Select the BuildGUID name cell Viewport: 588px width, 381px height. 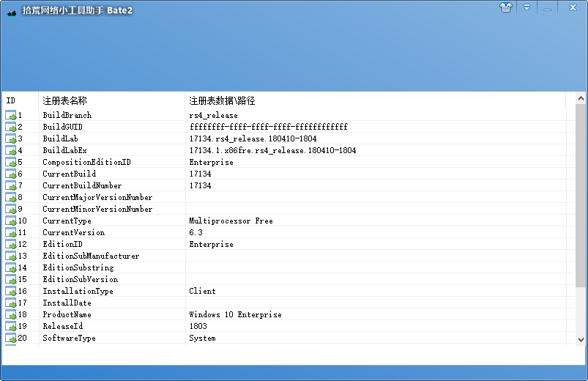click(63, 127)
